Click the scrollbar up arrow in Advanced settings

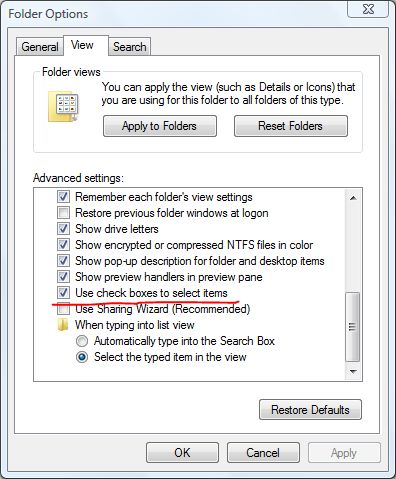pos(353,198)
